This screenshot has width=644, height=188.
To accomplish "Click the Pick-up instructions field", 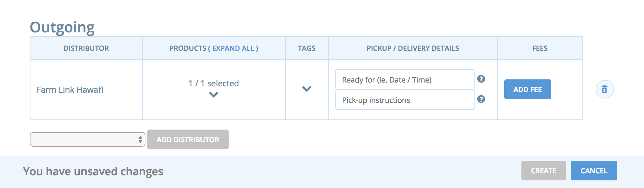I will point(405,100).
